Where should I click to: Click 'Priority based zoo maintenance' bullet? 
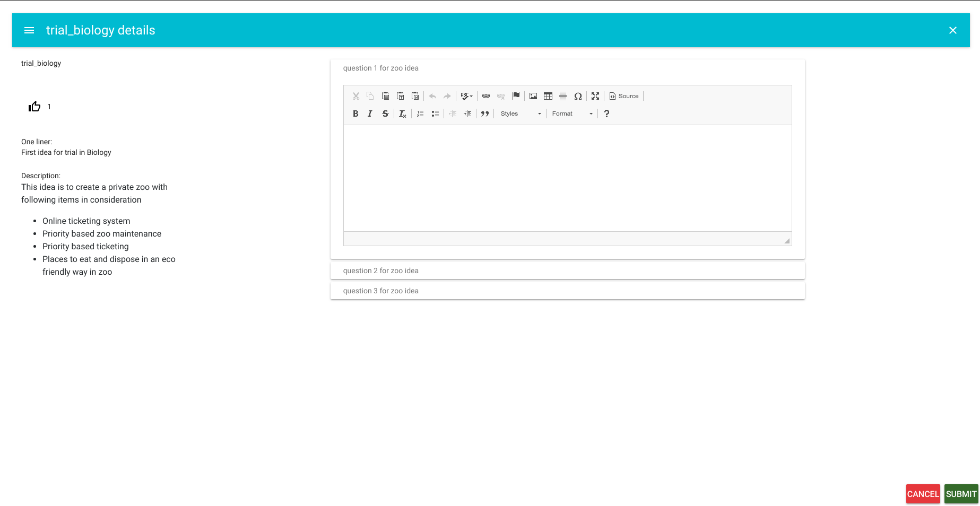tap(102, 233)
